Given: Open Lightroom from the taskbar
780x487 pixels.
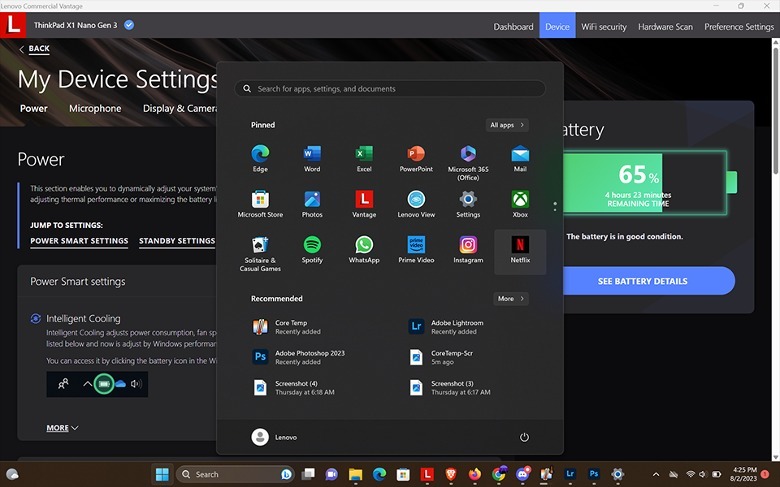Looking at the screenshot, I should tap(570, 474).
